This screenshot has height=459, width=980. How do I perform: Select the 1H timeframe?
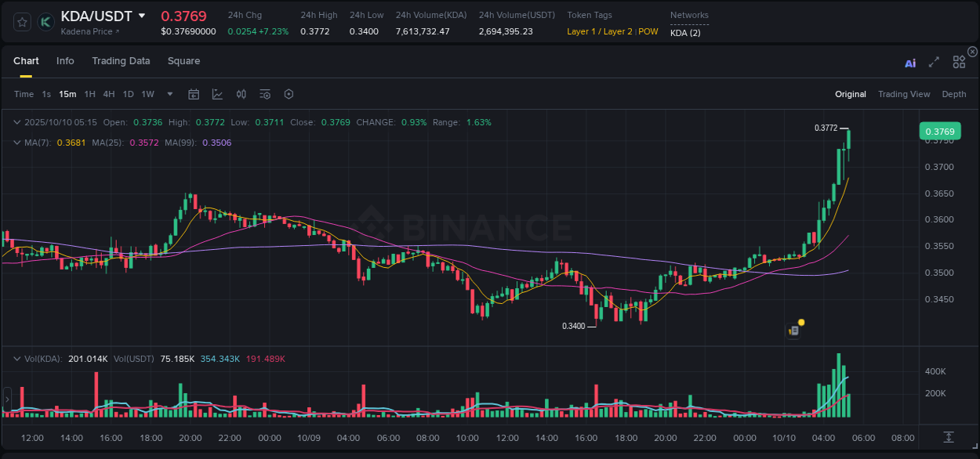[90, 94]
